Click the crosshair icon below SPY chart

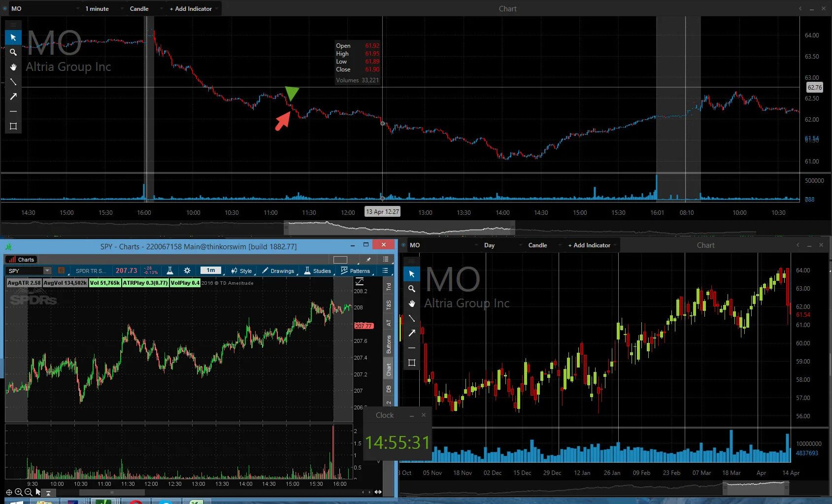(x=9, y=492)
